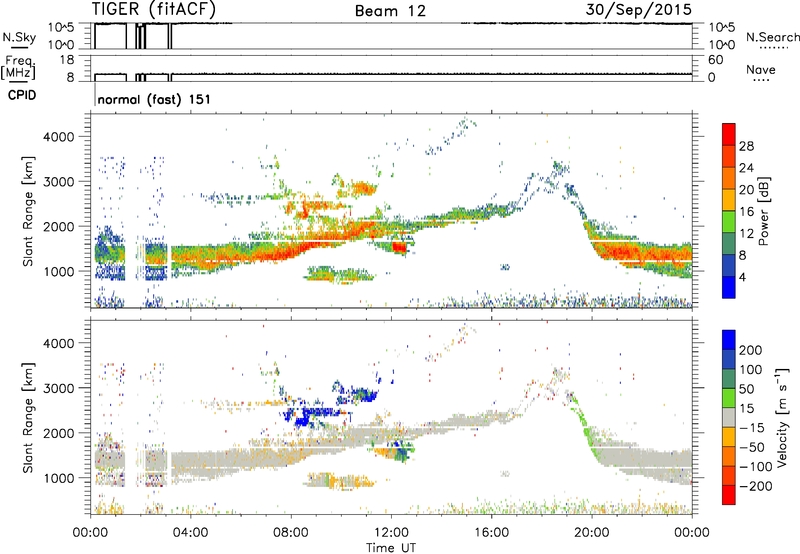Click the power colorbar tick label '4'

(x=742, y=277)
